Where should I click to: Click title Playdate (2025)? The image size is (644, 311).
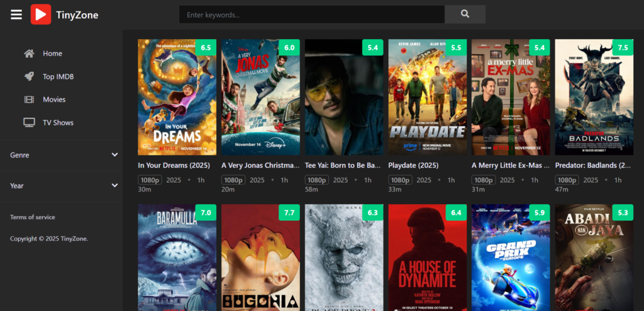tap(414, 166)
